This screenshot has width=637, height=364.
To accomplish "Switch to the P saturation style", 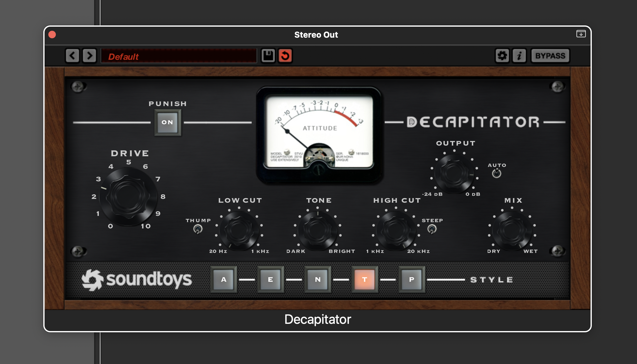I will [412, 279].
